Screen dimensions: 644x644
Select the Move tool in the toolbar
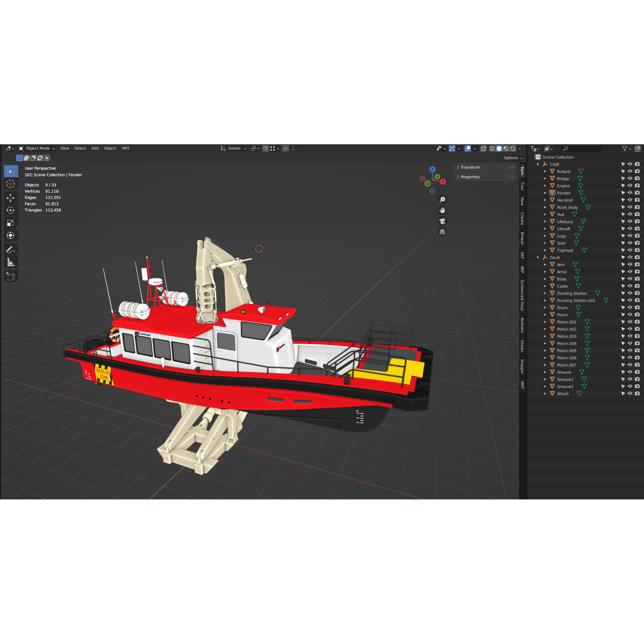[11, 197]
